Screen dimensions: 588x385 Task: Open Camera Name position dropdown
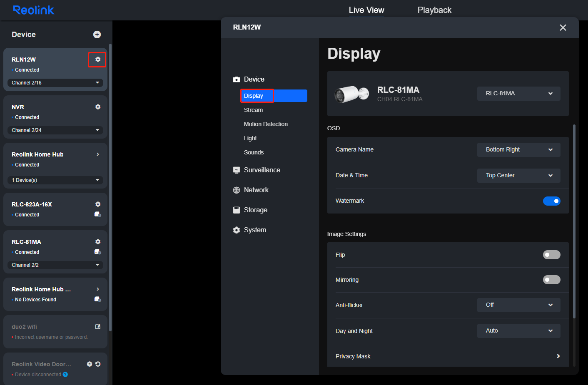click(x=519, y=150)
